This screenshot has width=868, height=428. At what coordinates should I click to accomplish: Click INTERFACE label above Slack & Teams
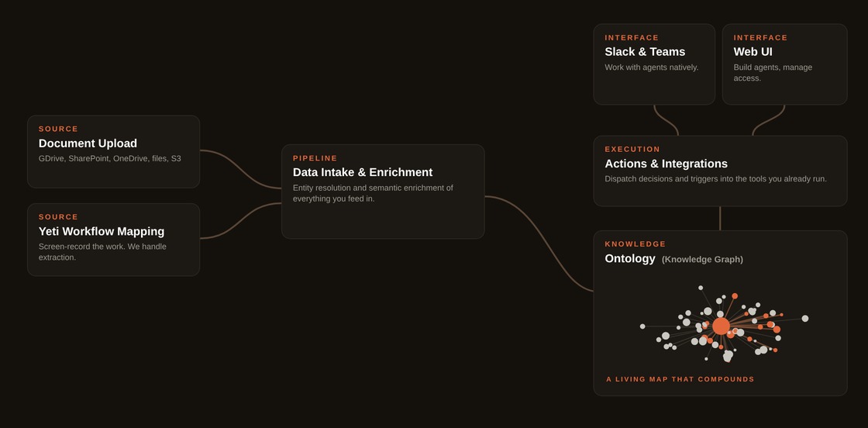(x=632, y=38)
